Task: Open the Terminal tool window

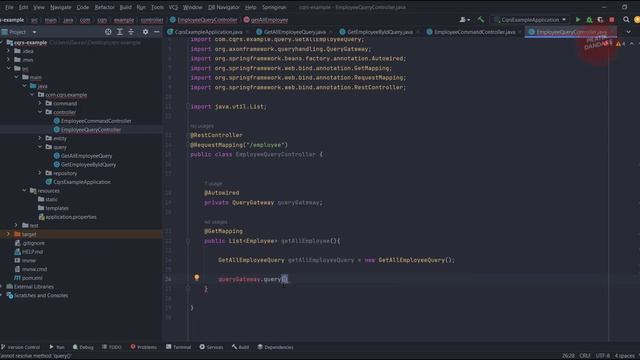Action: point(179,347)
